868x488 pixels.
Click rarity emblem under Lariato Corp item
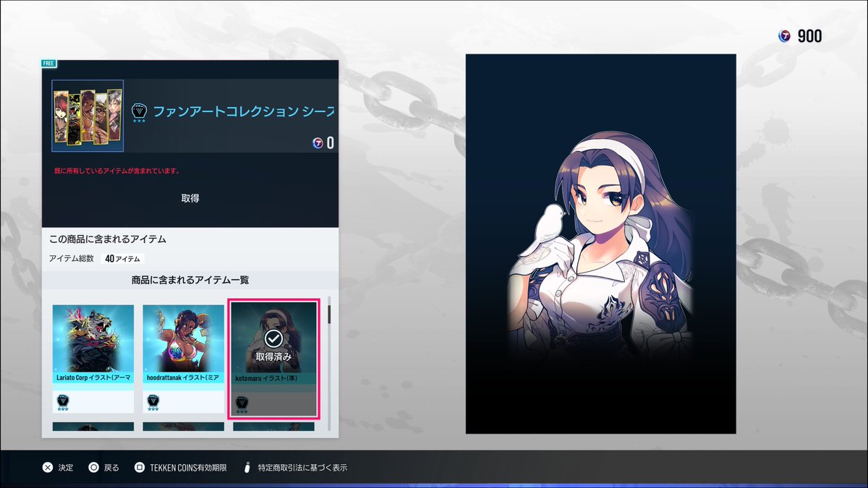tap(64, 403)
